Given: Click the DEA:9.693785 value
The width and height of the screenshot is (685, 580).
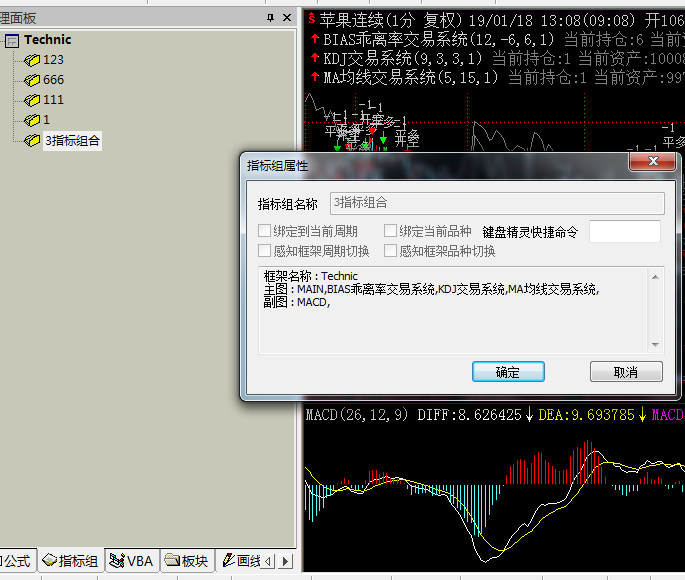Looking at the screenshot, I should pyautogui.click(x=586, y=414).
